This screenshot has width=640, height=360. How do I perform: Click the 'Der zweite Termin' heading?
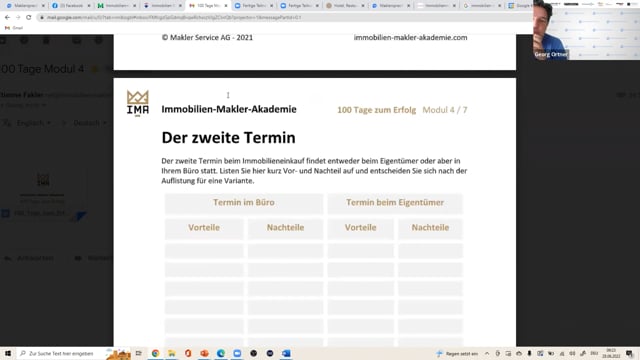(229, 138)
